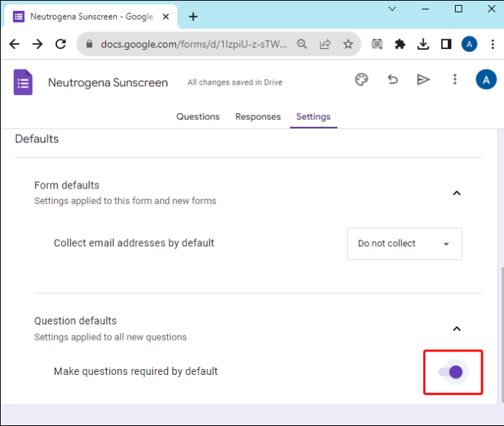Switch to the Responses tab

(x=258, y=116)
